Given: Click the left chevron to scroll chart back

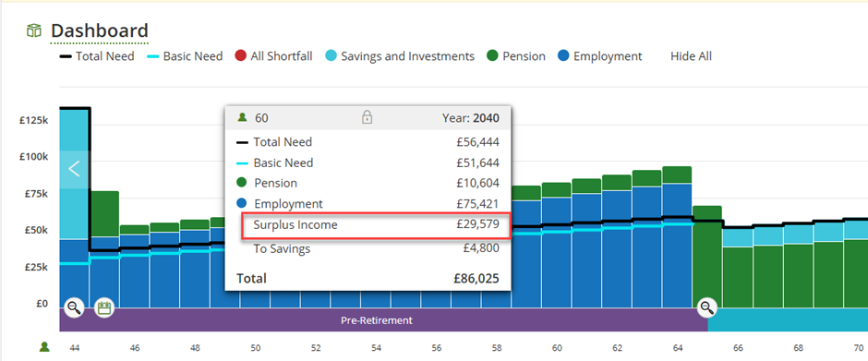Looking at the screenshot, I should click(x=74, y=169).
